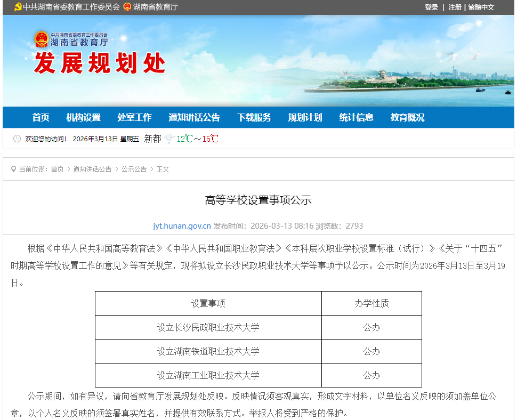The image size is (517, 420).
Task: Select the table row 设立湖南铁道职业技术大学
Action: coord(208,351)
